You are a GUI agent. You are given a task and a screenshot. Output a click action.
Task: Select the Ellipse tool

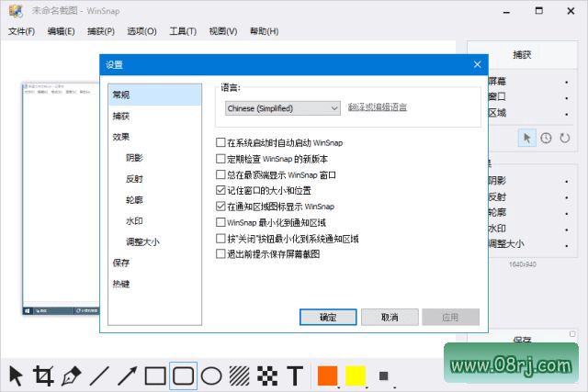click(211, 375)
